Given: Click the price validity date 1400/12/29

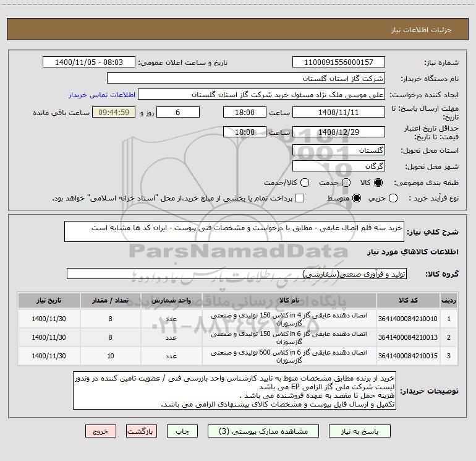Looking at the screenshot, I should coord(339,132).
